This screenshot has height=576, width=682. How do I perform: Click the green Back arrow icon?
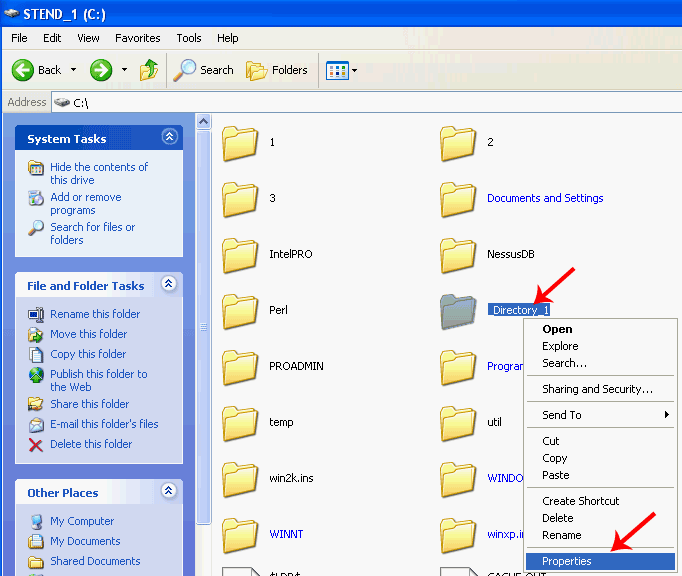tap(23, 70)
